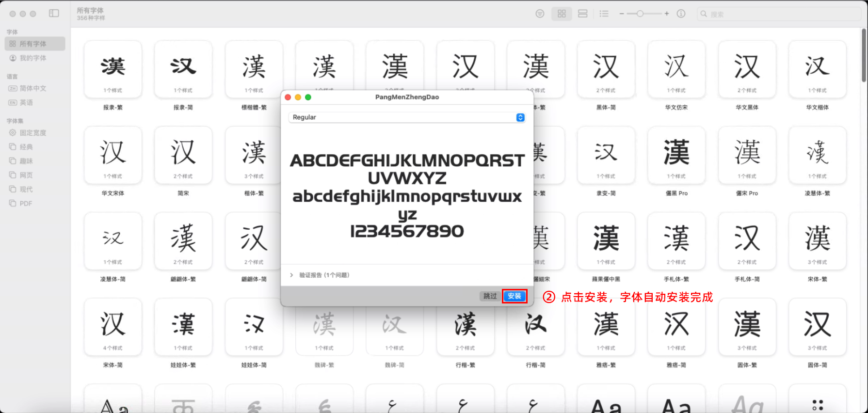This screenshot has width=868, height=413.
Task: Open the PDF font collection
Action: (35, 204)
